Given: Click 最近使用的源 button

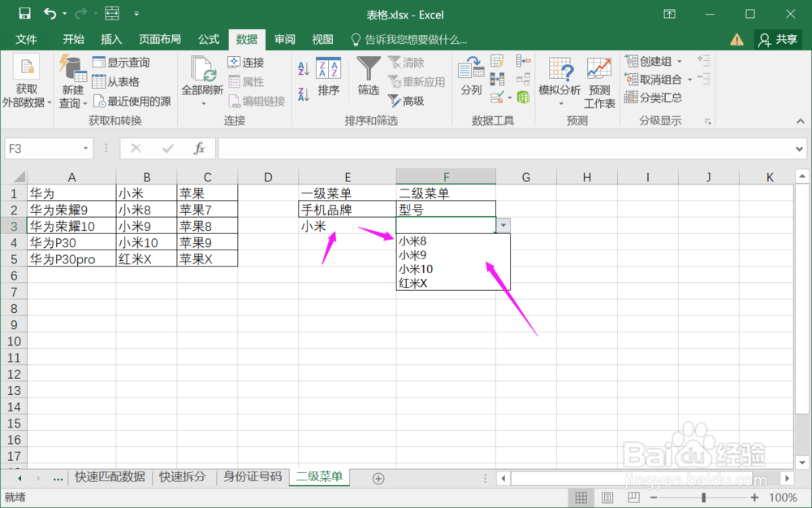Looking at the screenshot, I should 132,101.
